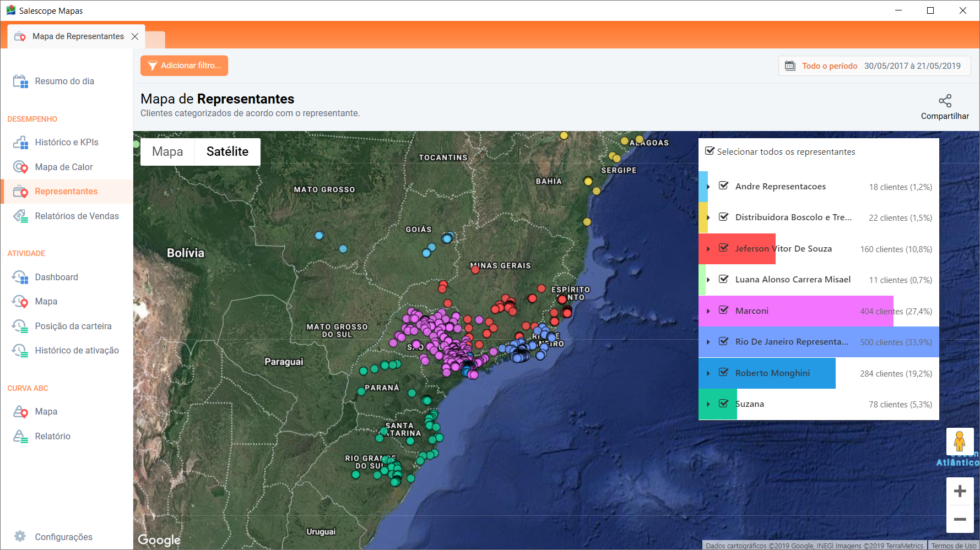Expand Distribuidora Boscolo row arrow
Screen dimensions: 980x550
coord(708,217)
